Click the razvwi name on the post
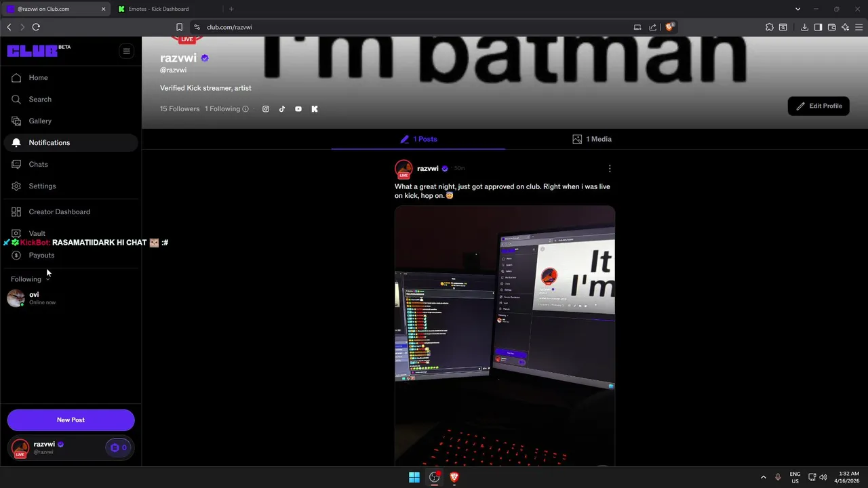Image resolution: width=868 pixels, height=488 pixels. pos(428,169)
